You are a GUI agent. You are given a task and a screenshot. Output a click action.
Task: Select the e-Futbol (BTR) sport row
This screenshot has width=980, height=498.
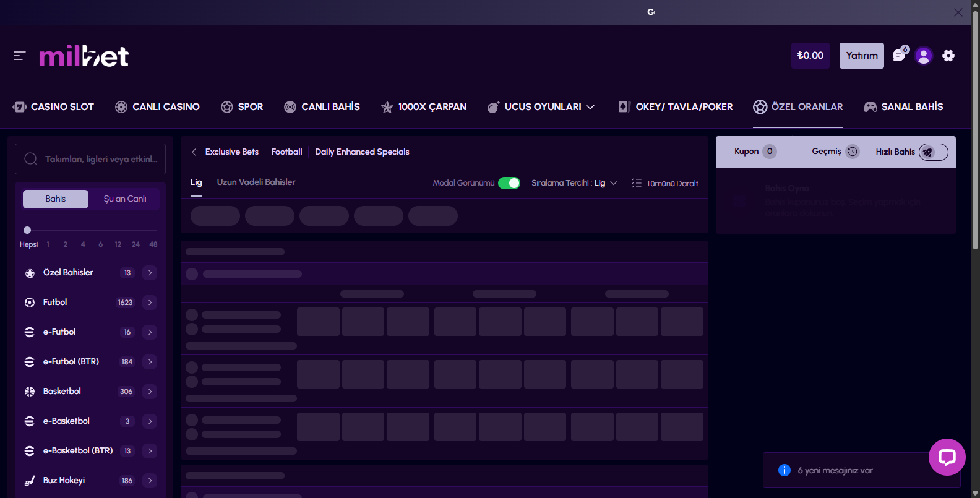pyautogui.click(x=90, y=362)
